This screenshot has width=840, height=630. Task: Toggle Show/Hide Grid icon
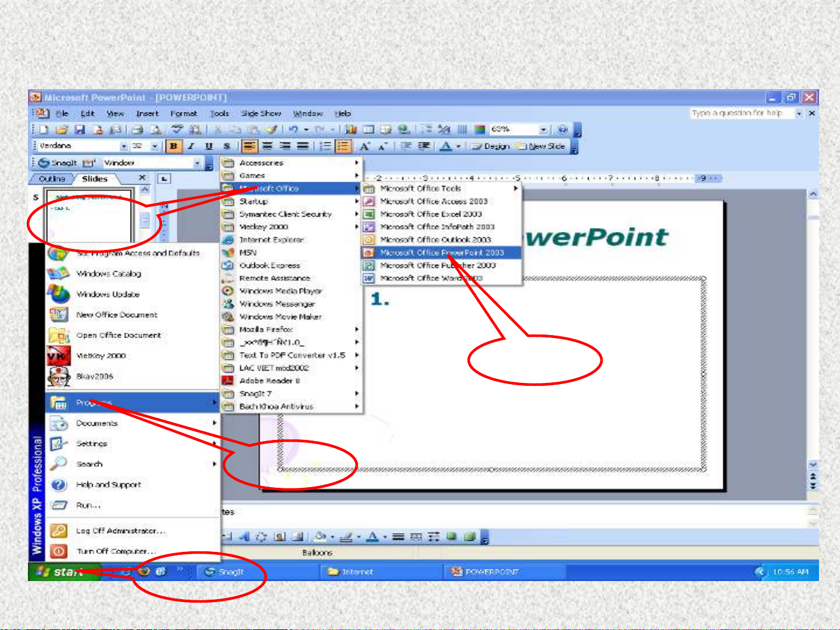[462, 129]
